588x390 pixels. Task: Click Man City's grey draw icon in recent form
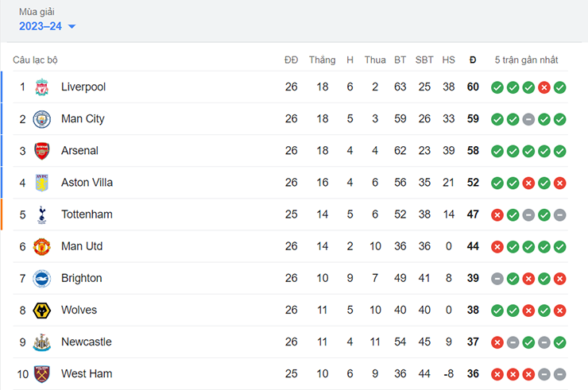[x=528, y=119]
